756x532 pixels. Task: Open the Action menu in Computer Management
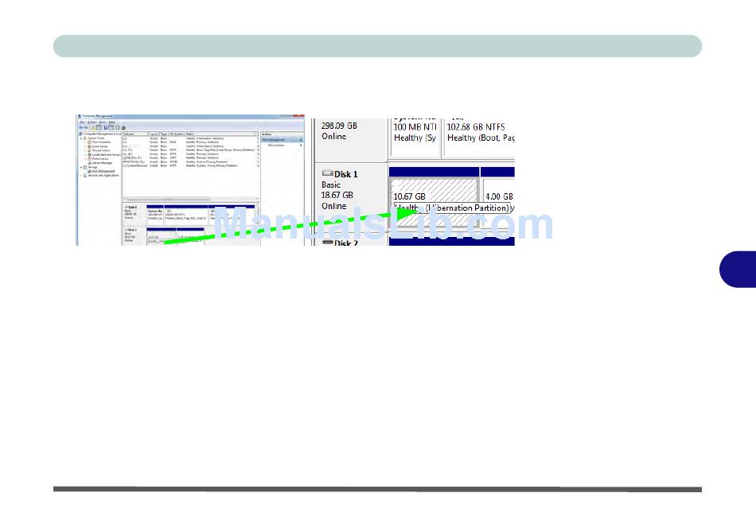point(92,122)
